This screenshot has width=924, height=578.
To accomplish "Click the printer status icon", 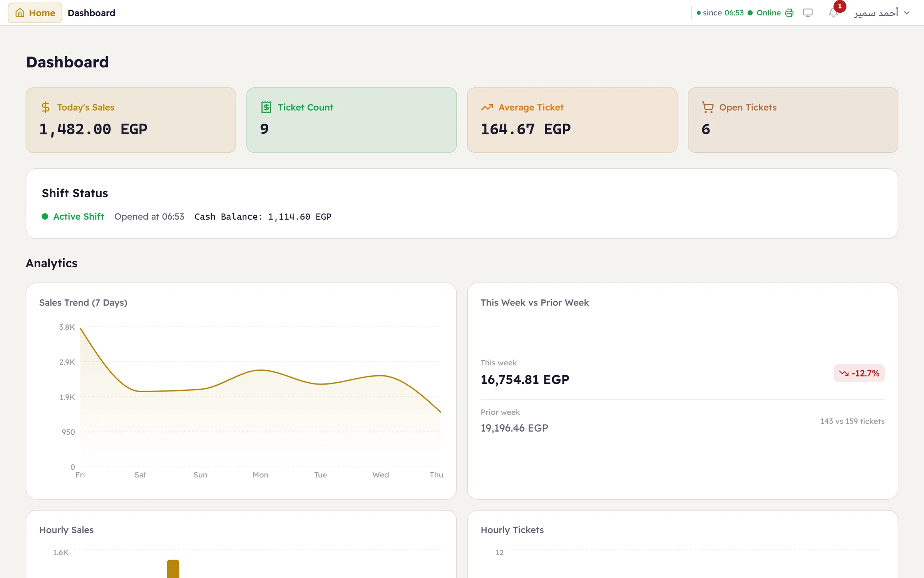I will 789,13.
